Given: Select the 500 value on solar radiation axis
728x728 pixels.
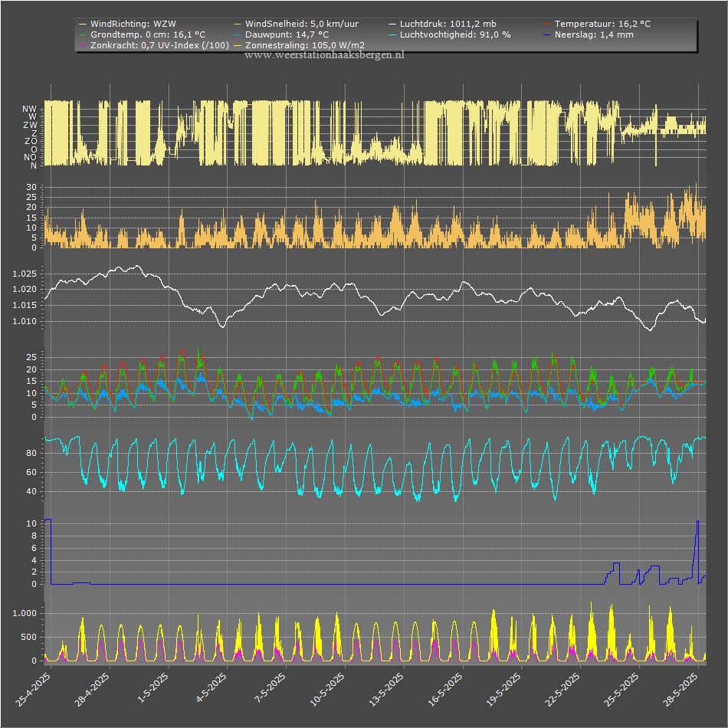Looking at the screenshot, I should click(28, 637).
